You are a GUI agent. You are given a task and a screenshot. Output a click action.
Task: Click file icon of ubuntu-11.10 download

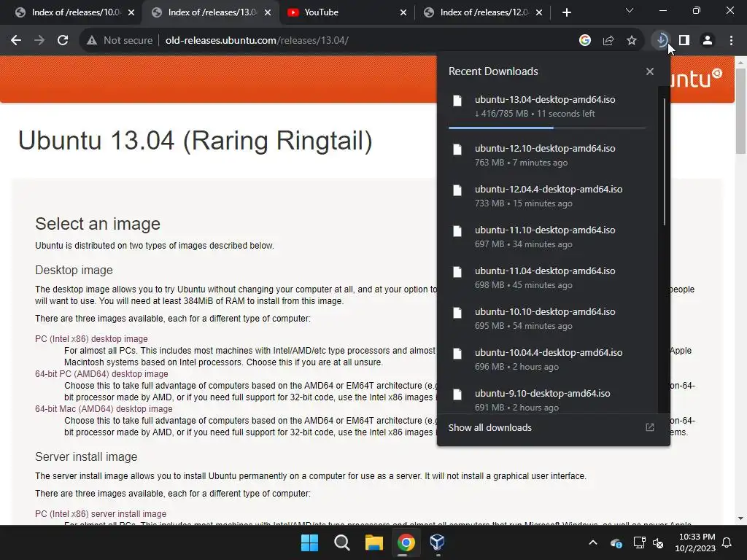[457, 231]
